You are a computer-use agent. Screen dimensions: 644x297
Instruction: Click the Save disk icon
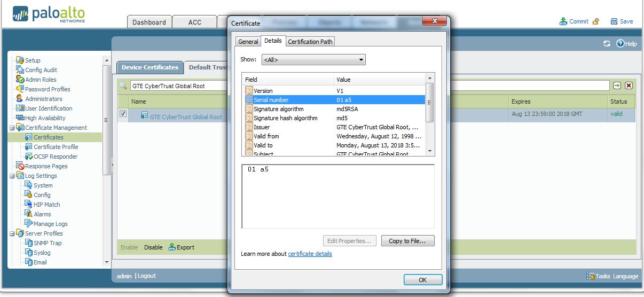614,21
